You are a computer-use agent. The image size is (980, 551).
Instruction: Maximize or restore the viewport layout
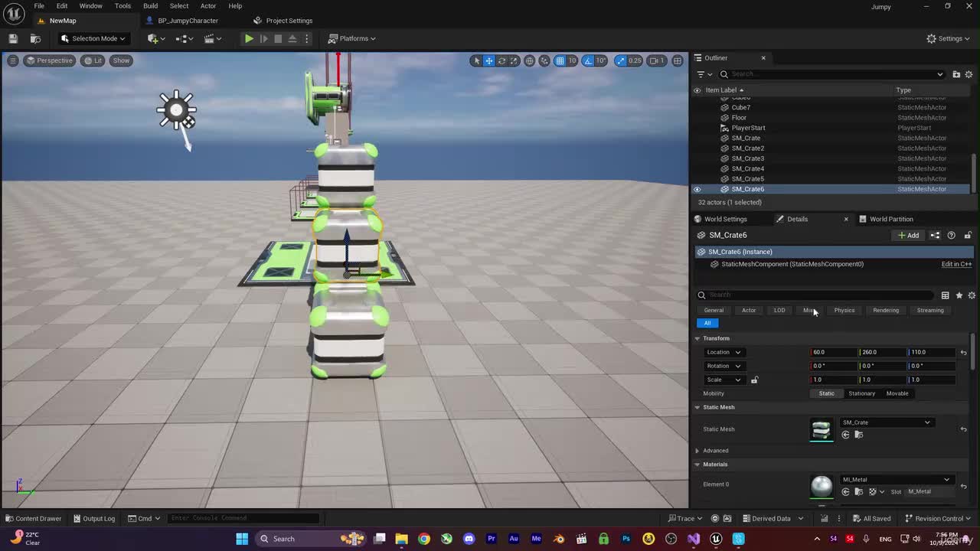[678, 60]
